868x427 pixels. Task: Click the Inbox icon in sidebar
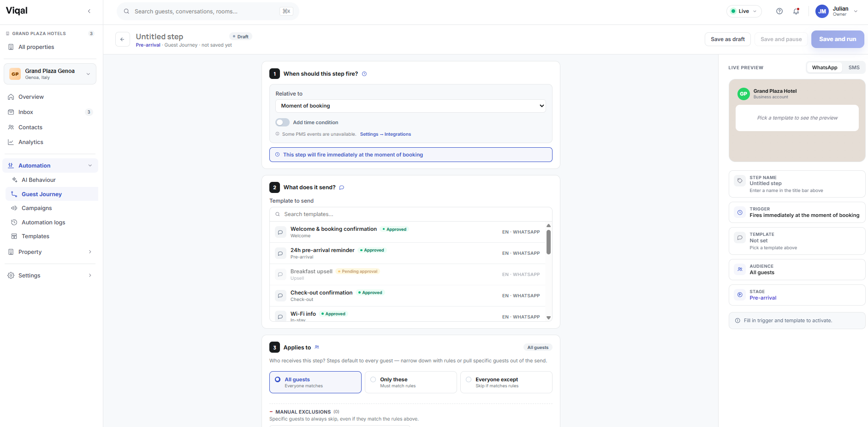11,112
